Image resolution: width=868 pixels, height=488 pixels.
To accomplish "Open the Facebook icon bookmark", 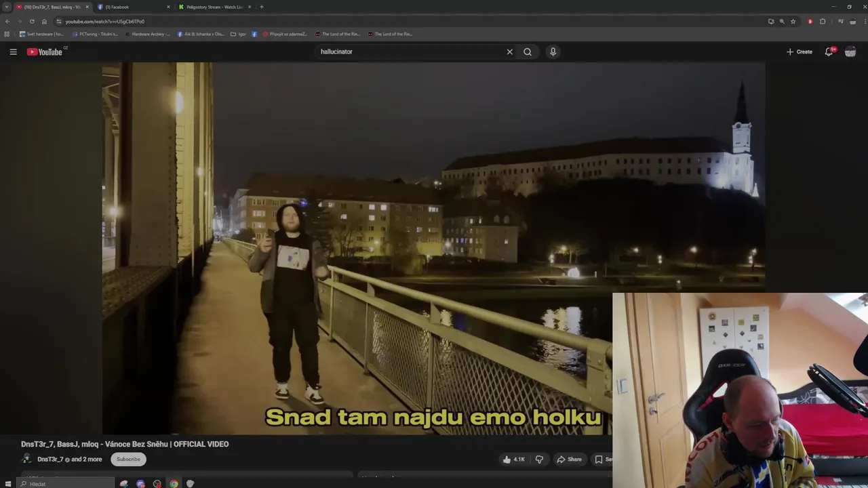I will coord(255,34).
